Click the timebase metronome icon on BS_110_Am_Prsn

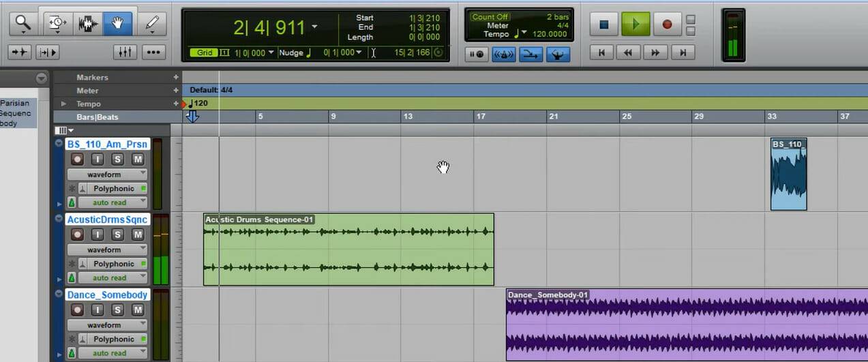point(72,202)
